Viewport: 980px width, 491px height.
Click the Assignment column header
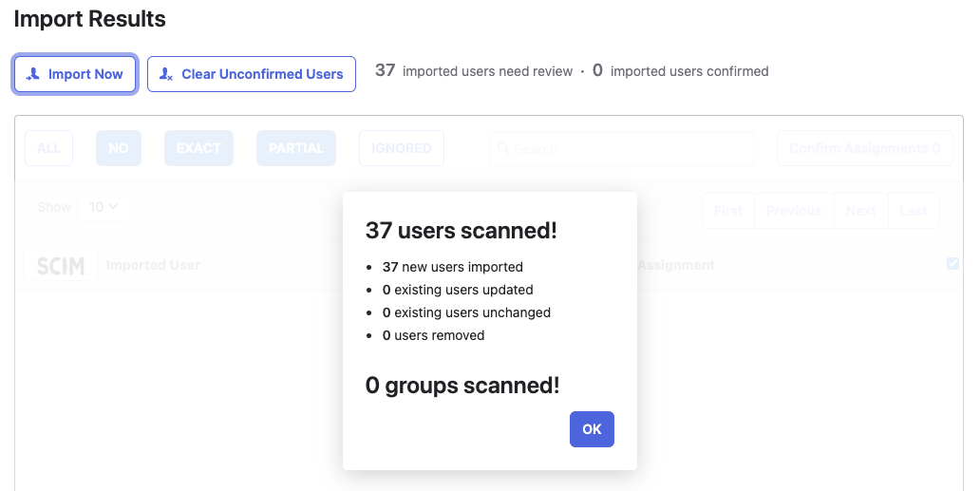pos(675,265)
